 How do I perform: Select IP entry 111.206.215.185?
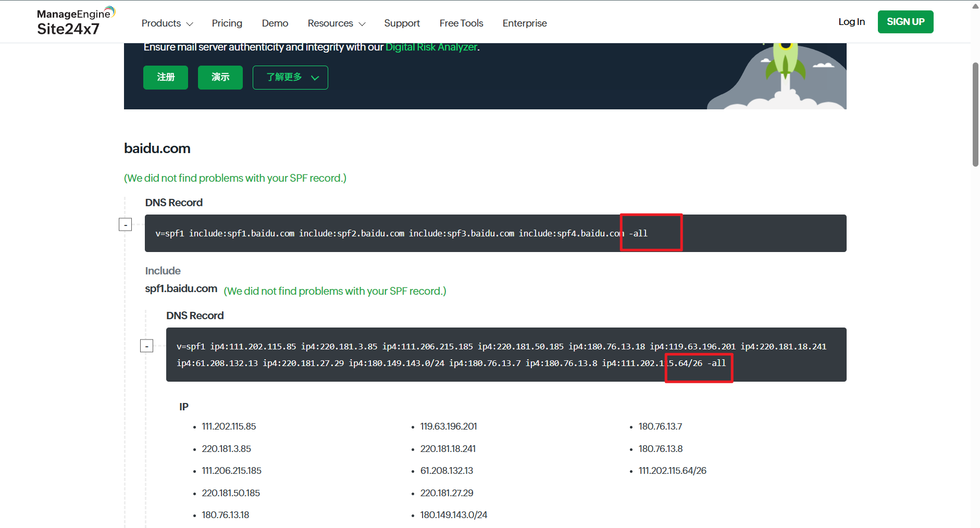[x=232, y=471]
